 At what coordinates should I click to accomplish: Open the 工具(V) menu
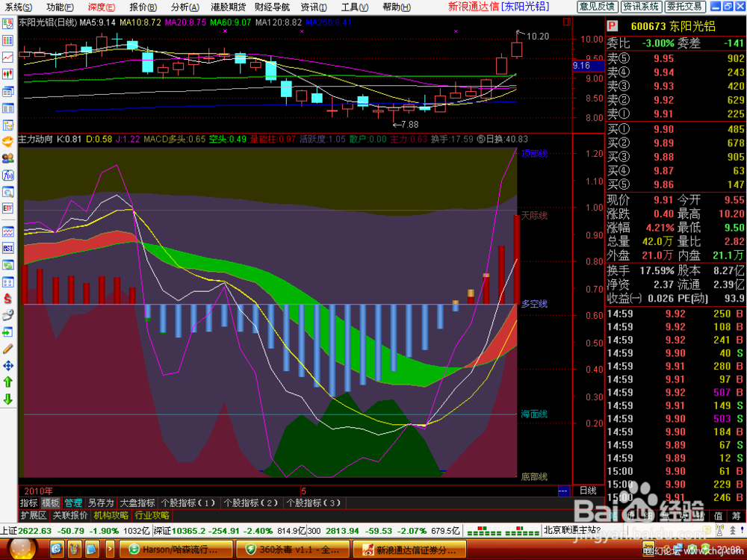[354, 7]
